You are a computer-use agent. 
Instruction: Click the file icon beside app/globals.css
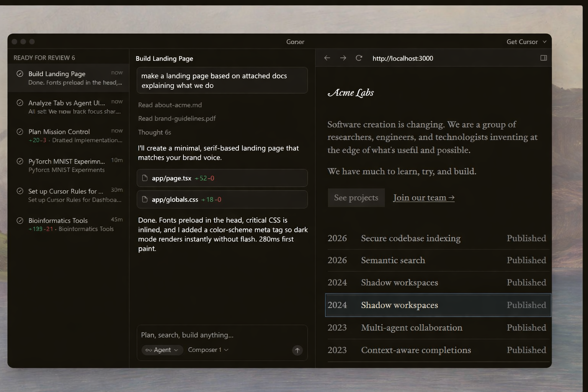[145, 199]
